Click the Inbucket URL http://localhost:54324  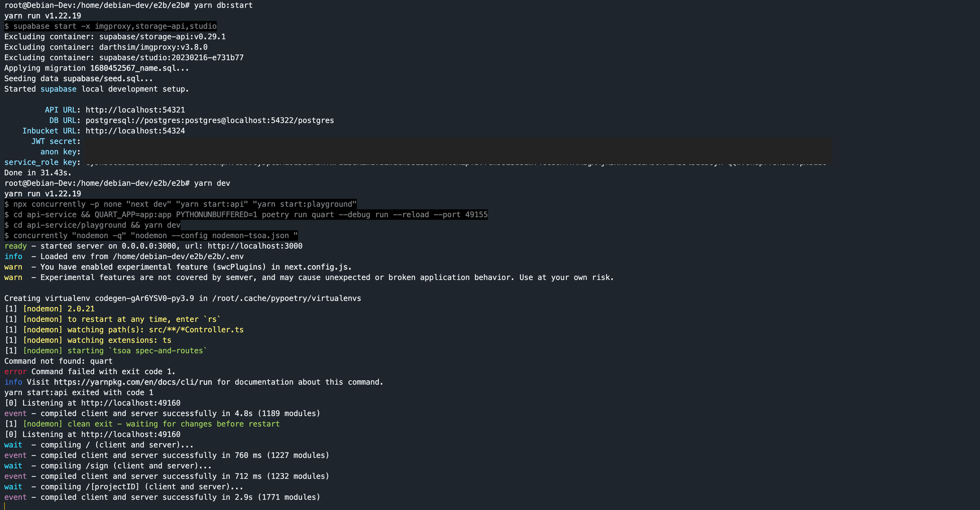pyautogui.click(x=135, y=131)
